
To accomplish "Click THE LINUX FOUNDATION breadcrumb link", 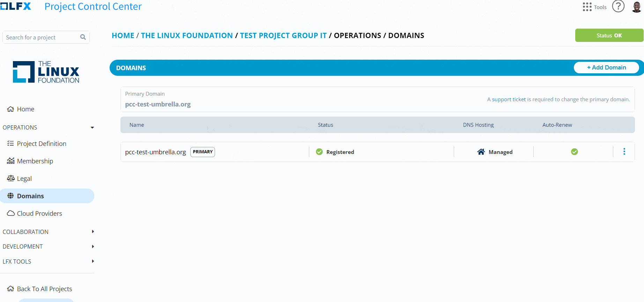I will (x=187, y=35).
